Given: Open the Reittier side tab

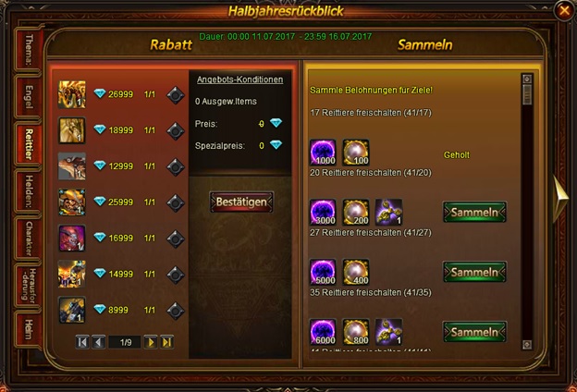Looking at the screenshot, I should click(29, 144).
